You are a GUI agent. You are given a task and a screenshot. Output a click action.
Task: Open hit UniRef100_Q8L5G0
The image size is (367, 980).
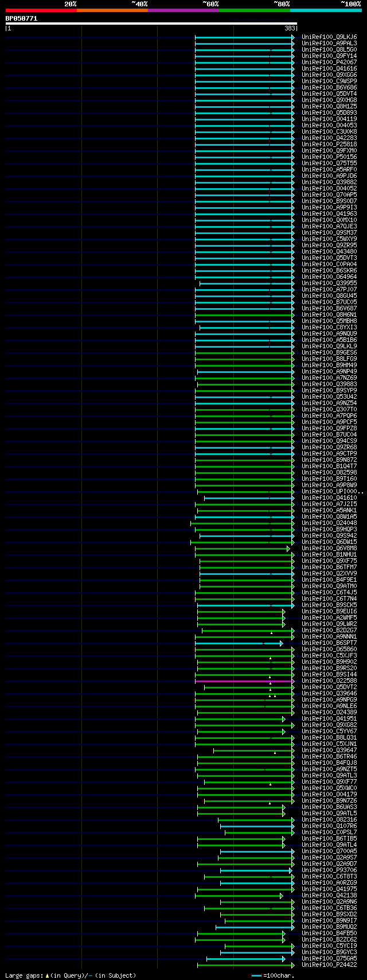coord(329,50)
